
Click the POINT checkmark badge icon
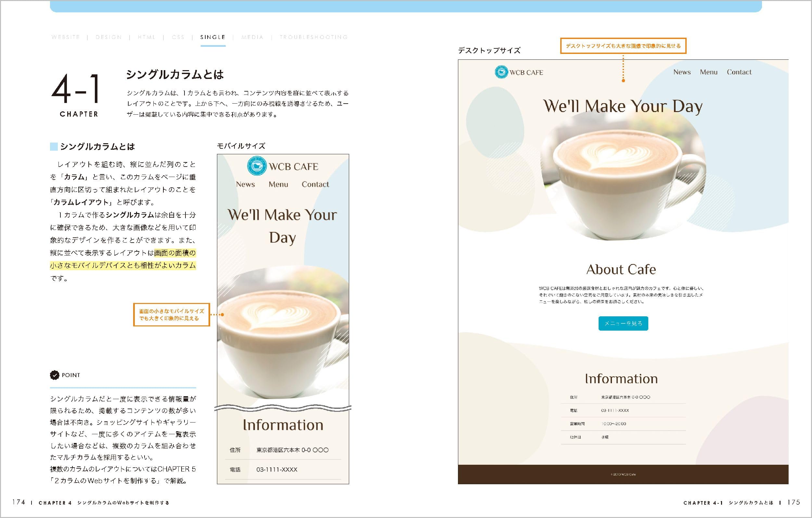point(54,375)
